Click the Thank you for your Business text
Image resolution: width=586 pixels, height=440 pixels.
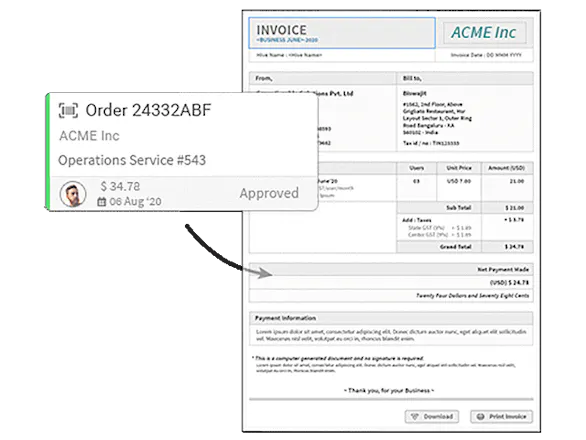389,391
